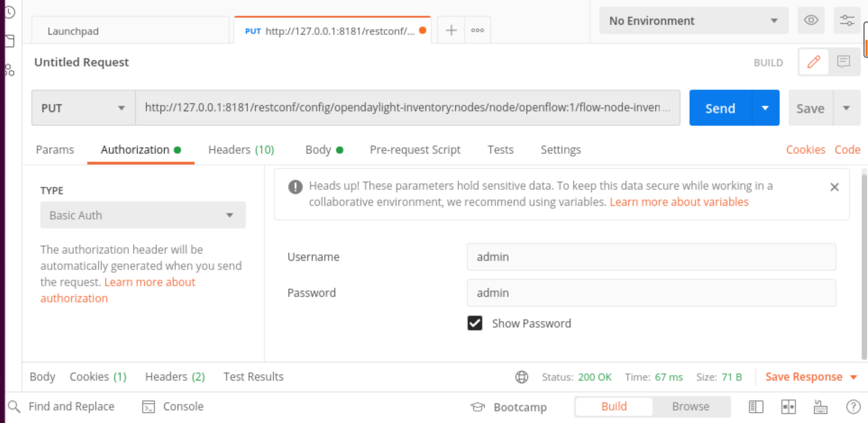This screenshot has width=868, height=423.
Task: Select the Build mode toggle
Action: (614, 406)
